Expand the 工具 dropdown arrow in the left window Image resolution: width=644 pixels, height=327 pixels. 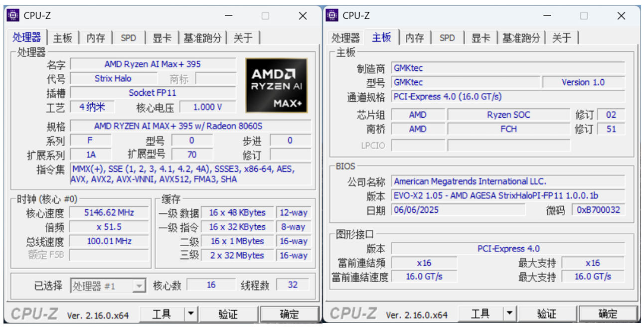(191, 314)
